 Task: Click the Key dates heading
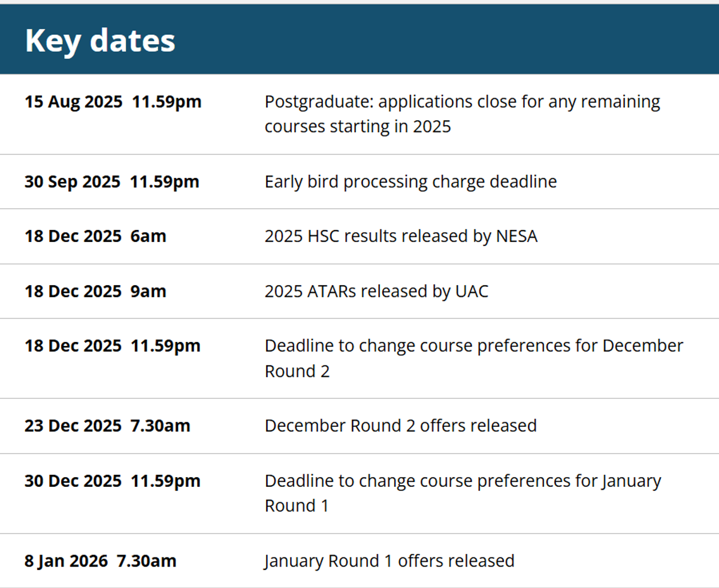(100, 41)
